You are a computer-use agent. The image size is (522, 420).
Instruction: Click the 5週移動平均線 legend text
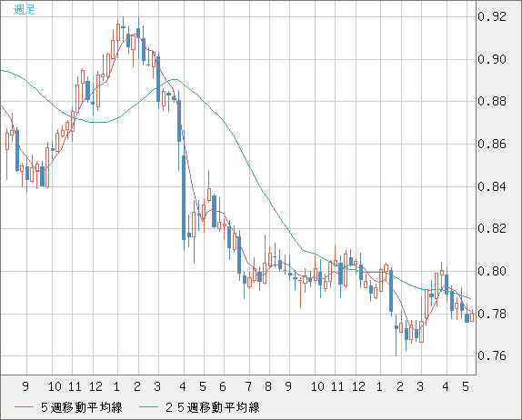(x=82, y=407)
